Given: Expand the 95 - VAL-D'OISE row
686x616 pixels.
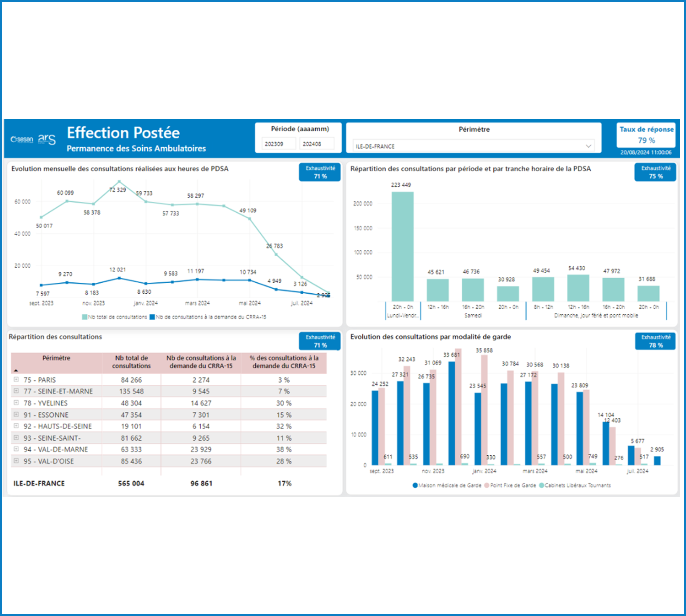Looking at the screenshot, I should (x=16, y=460).
